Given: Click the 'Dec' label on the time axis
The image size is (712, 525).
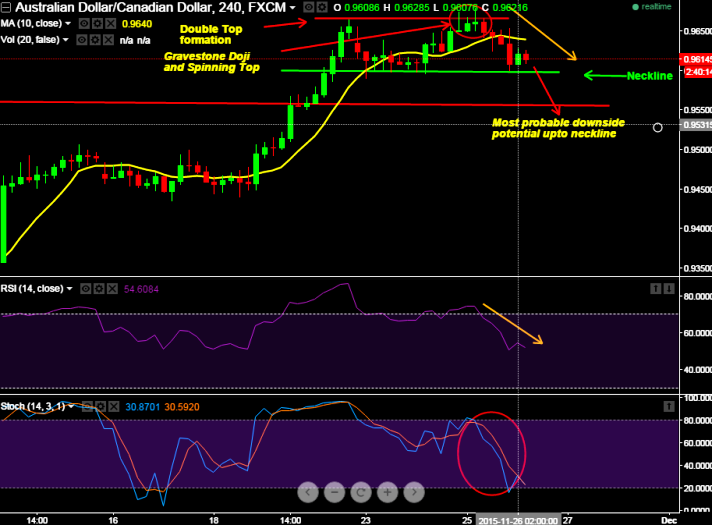Looking at the screenshot, I should [669, 520].
